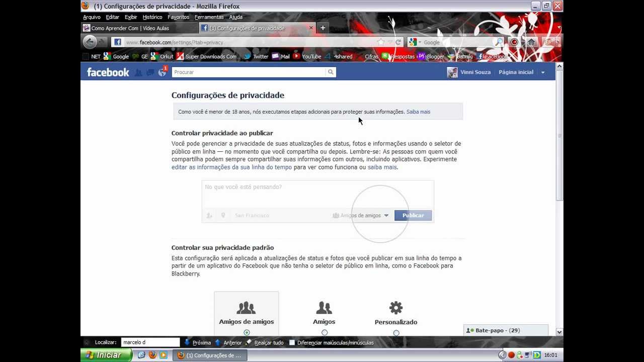Check Diferenciar maiúsculas/minúsculas checkbox
The width and height of the screenshot is (644, 362).
coord(292,342)
